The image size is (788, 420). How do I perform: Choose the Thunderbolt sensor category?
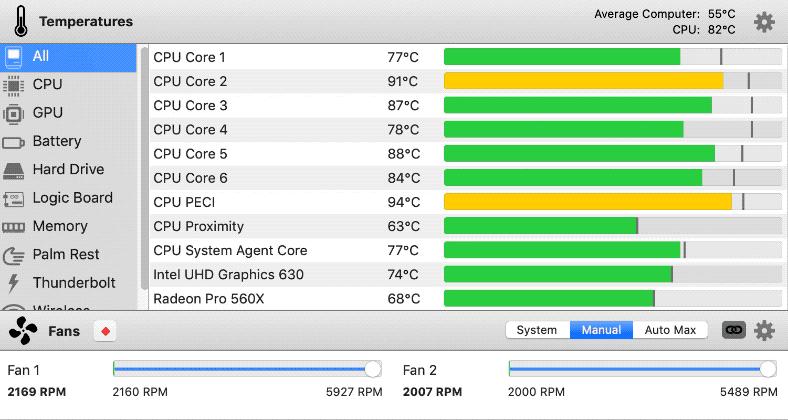73,282
